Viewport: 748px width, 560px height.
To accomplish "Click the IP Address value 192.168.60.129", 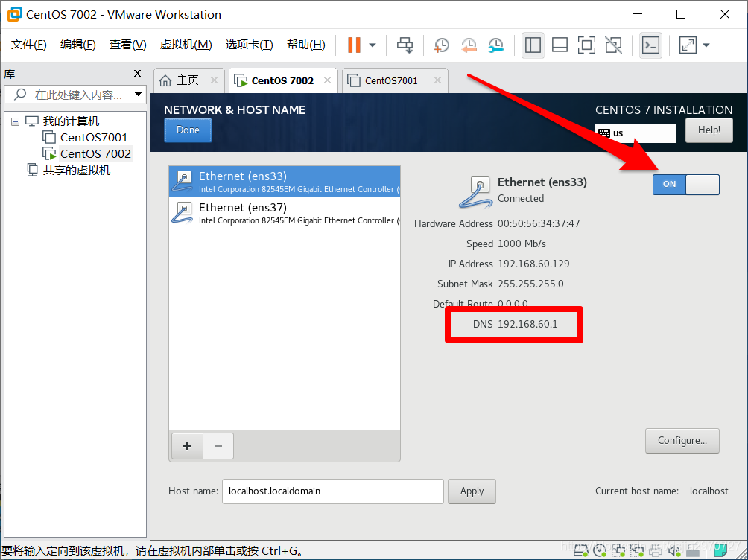I will 533,264.
